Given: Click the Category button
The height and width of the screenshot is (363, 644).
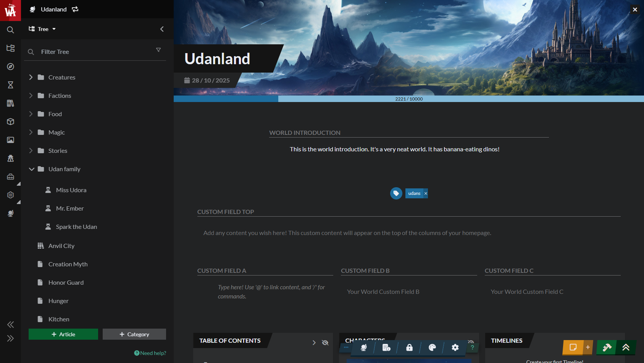Looking at the screenshot, I should pos(134,334).
